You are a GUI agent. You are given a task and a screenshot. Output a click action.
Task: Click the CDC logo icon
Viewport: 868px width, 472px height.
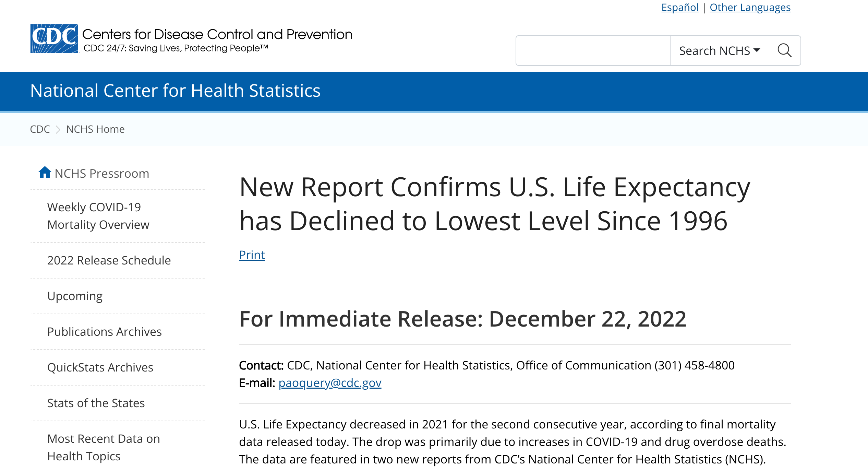point(54,38)
